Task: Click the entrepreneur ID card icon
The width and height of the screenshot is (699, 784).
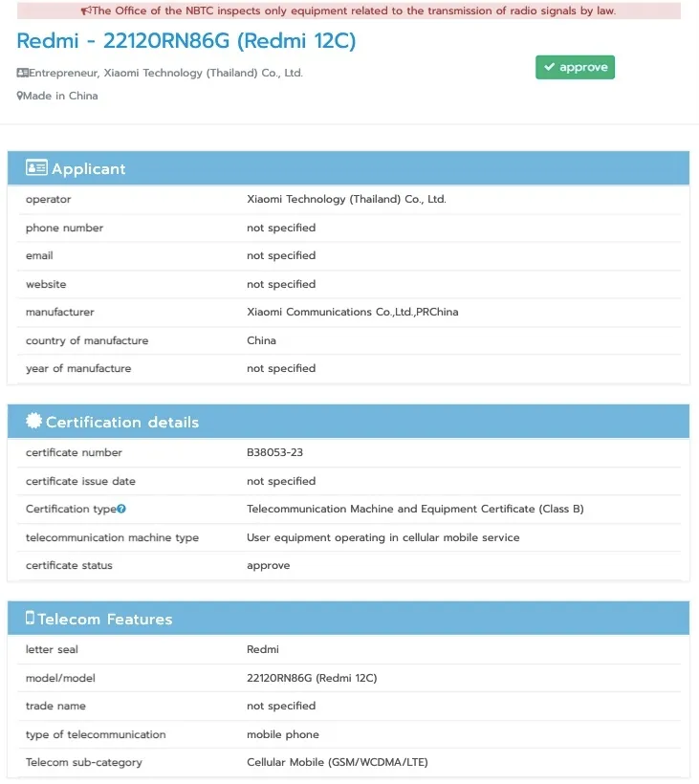Action: click(22, 73)
